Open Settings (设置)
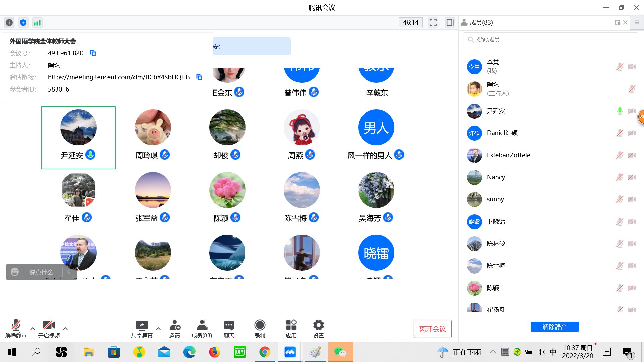This screenshot has width=644, height=362. pyautogui.click(x=318, y=329)
